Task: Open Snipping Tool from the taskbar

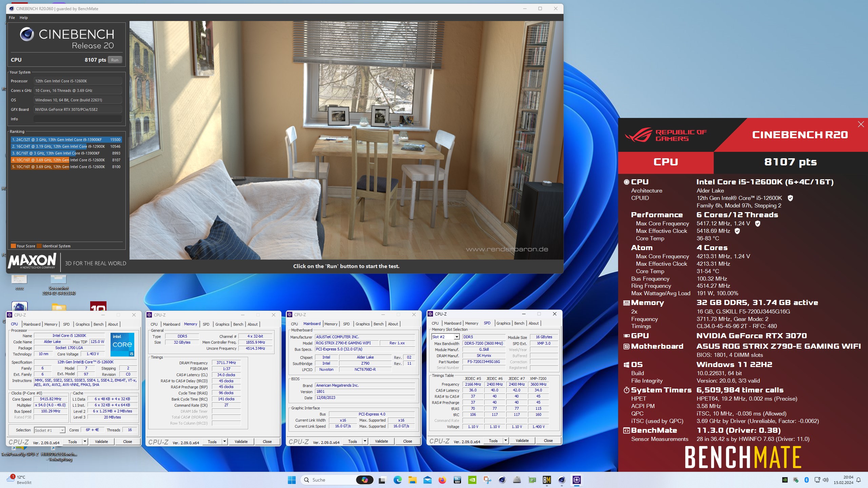Action: 487,480
